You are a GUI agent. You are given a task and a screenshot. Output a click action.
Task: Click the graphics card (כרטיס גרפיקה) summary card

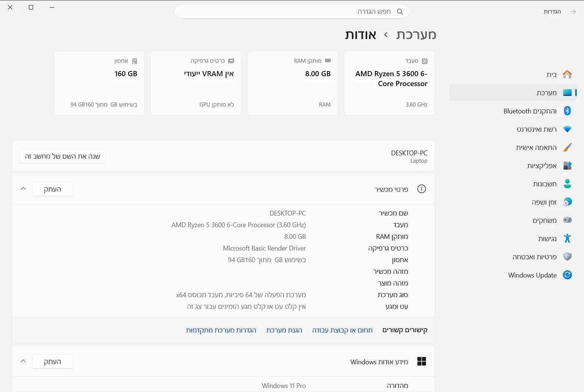click(x=196, y=83)
